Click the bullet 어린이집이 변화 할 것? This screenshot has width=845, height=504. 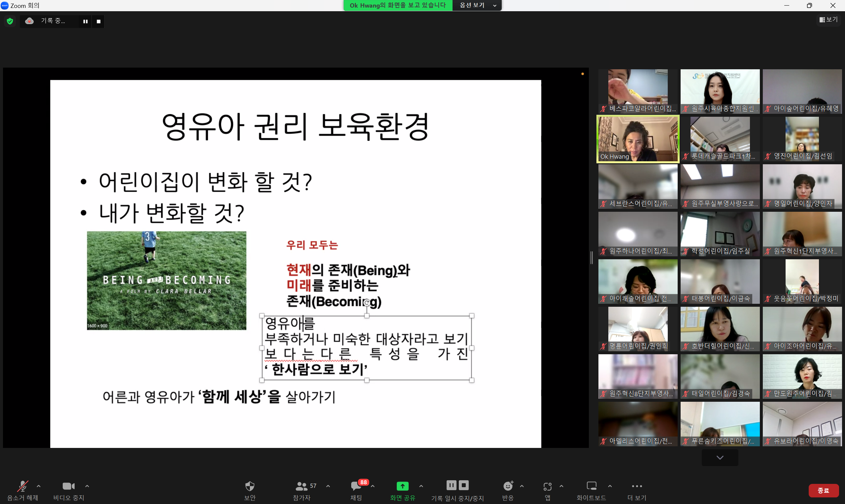point(205,182)
